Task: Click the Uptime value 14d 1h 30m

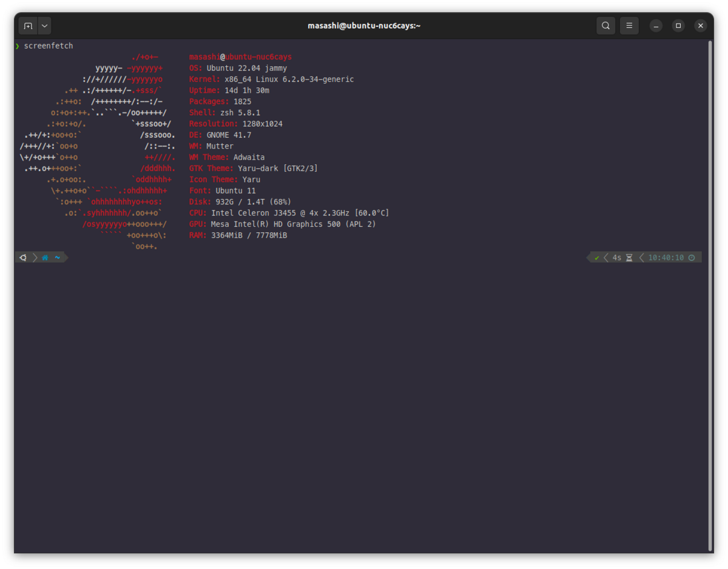Action: 247,90
